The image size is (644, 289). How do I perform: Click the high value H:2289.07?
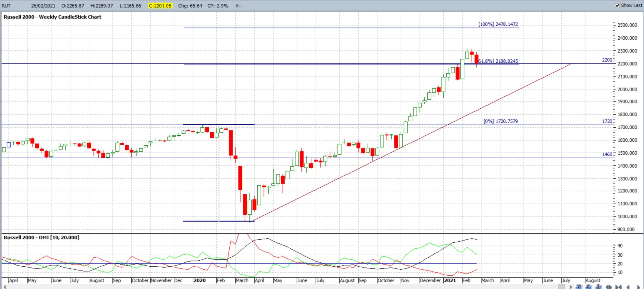coord(101,6)
